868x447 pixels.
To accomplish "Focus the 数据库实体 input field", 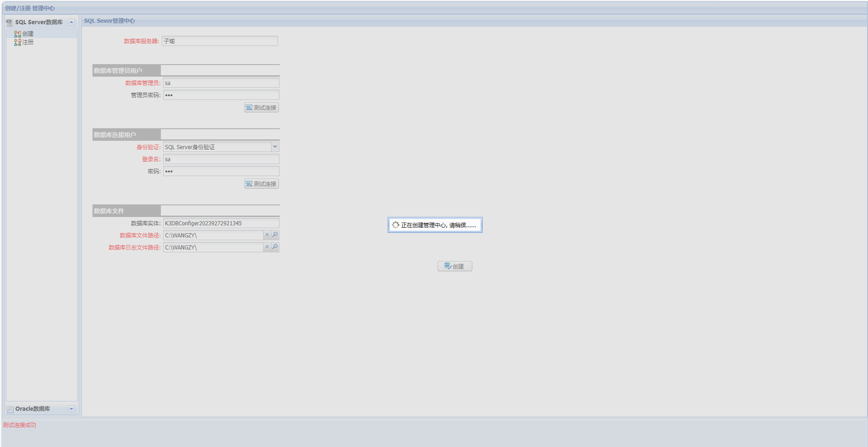I will (x=221, y=223).
